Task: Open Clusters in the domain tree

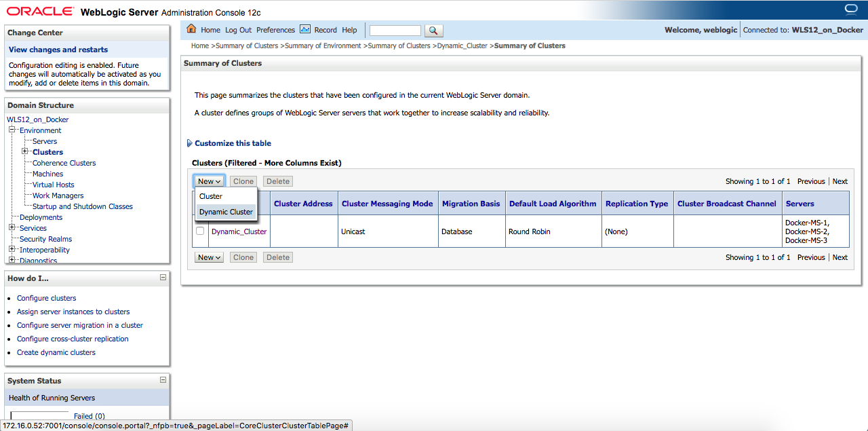Action: tap(47, 152)
